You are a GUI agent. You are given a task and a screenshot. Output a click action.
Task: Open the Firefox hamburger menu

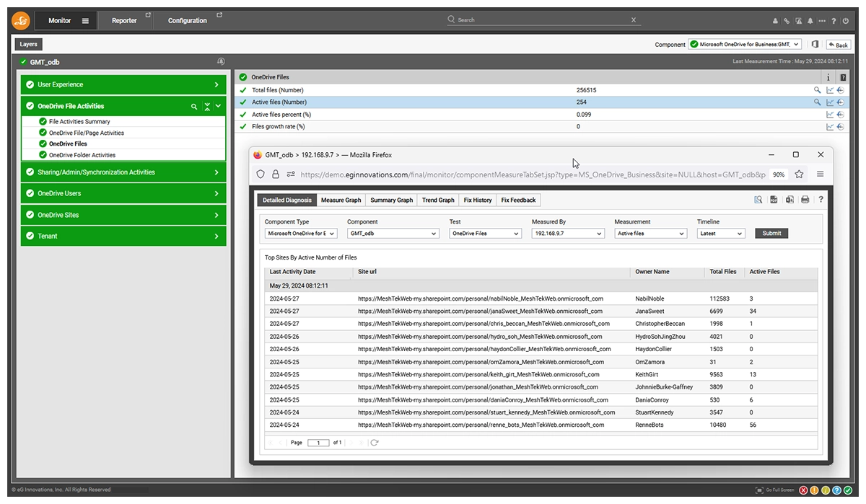point(821,174)
